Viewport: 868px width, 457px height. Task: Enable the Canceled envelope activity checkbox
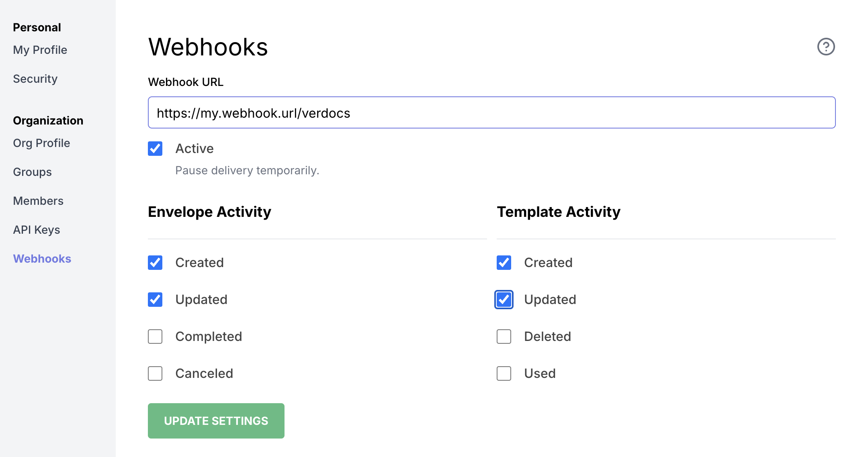click(155, 373)
